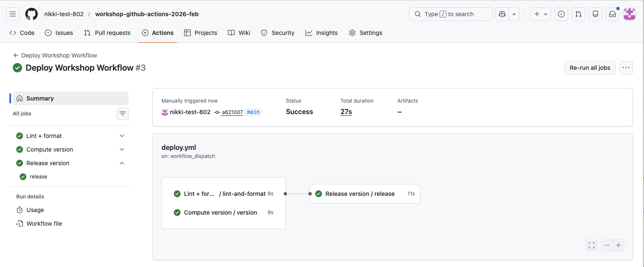This screenshot has height=267, width=644.
Task: Click zoom out control on the graph
Action: click(x=607, y=245)
